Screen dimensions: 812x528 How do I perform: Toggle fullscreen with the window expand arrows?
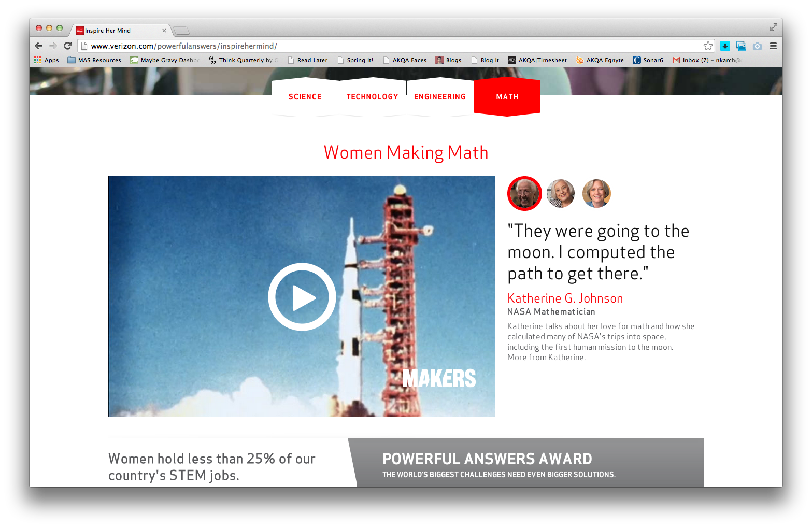click(x=773, y=27)
